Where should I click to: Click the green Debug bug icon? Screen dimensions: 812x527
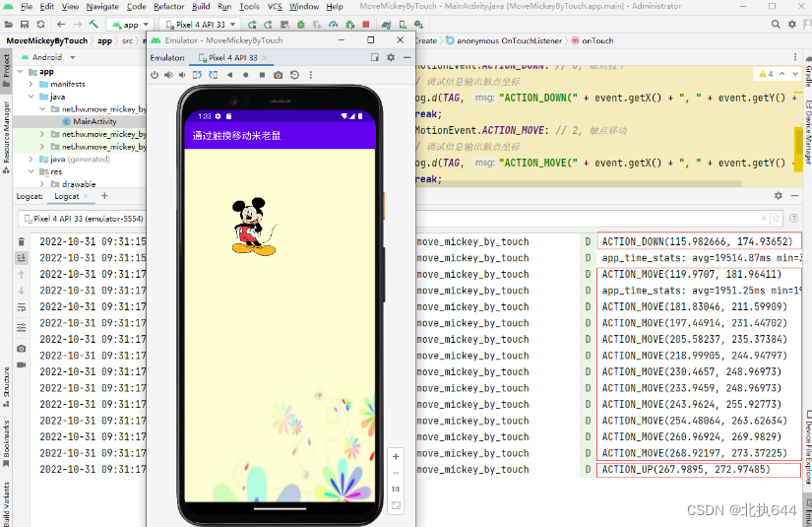click(300, 25)
